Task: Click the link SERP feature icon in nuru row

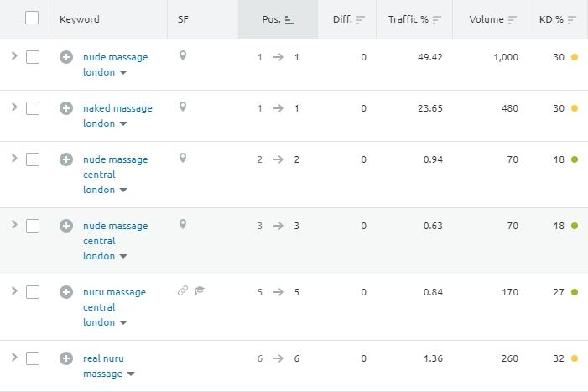Action: click(183, 290)
